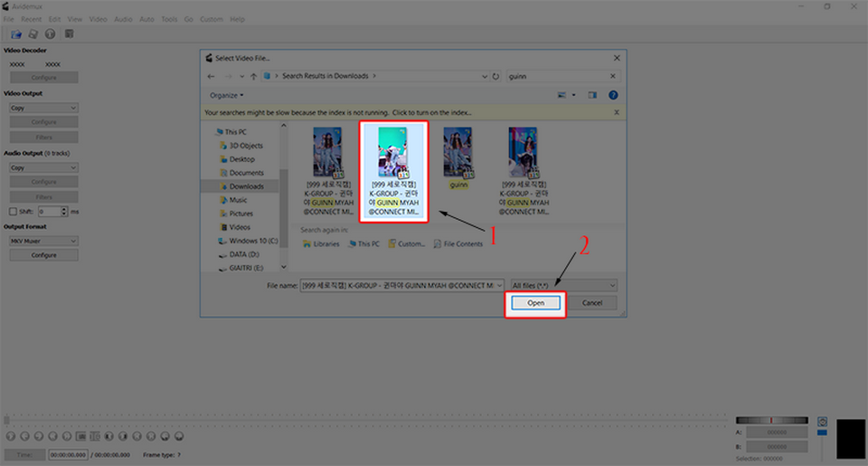Click the Play button in Avidemux playback controls
Viewport: 868px width, 466px height.
(11, 437)
